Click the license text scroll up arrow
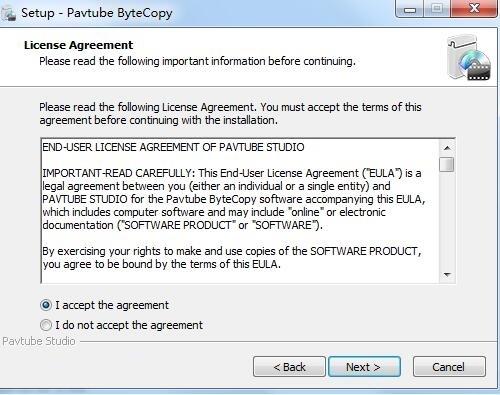Image resolution: width=500 pixels, height=395 pixels. 447,148
